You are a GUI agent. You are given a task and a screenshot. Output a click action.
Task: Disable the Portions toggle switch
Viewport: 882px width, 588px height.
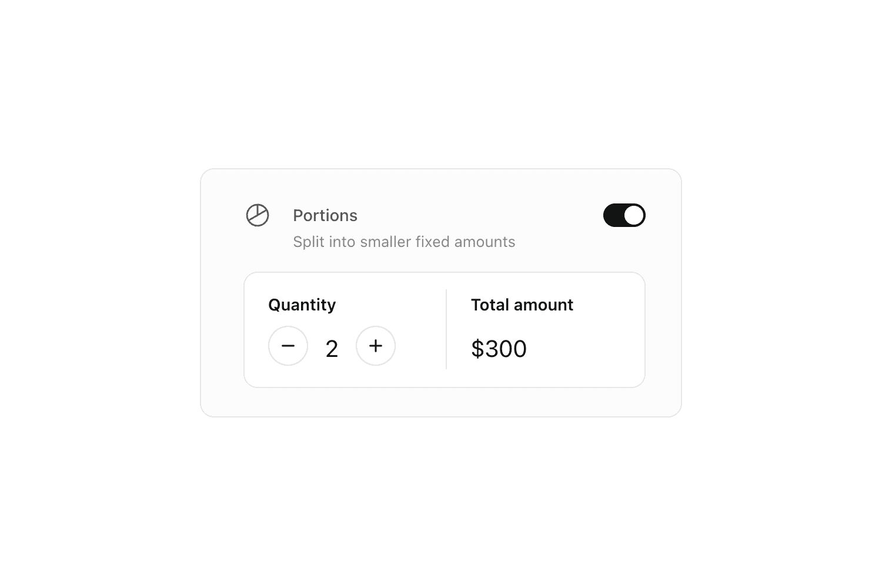(624, 215)
